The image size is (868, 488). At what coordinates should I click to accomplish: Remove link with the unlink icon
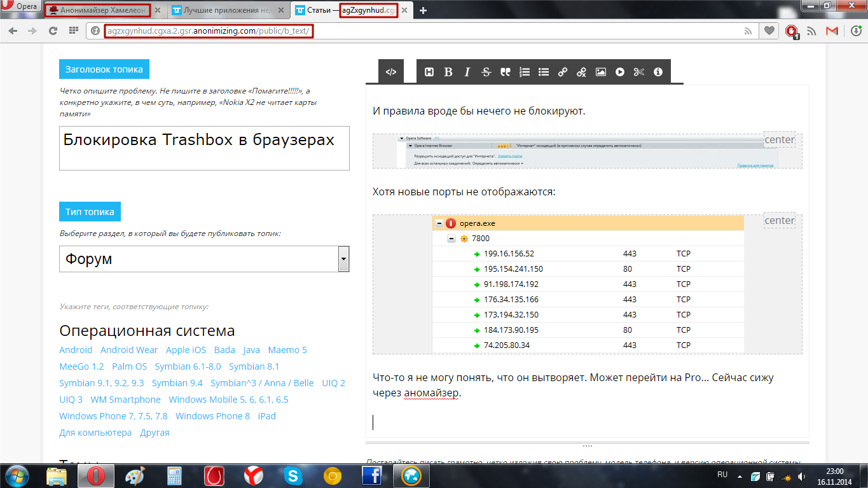582,72
